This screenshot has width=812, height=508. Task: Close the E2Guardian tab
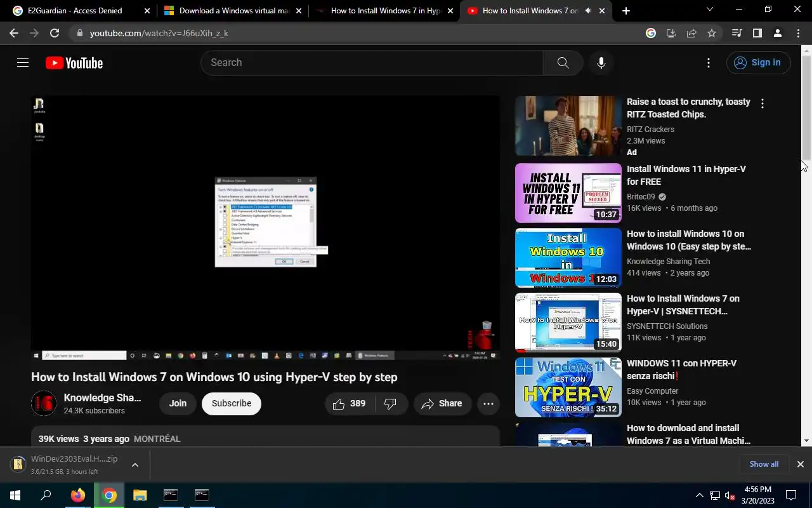pyautogui.click(x=147, y=11)
